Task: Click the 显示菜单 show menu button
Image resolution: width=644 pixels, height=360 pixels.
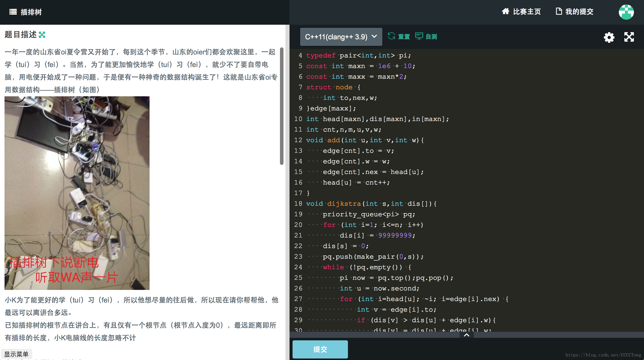Action: [x=16, y=354]
